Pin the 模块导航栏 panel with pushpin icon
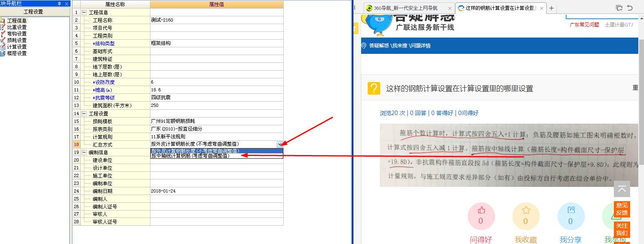Viewport: 644px width, 244px height. tap(60, 3)
